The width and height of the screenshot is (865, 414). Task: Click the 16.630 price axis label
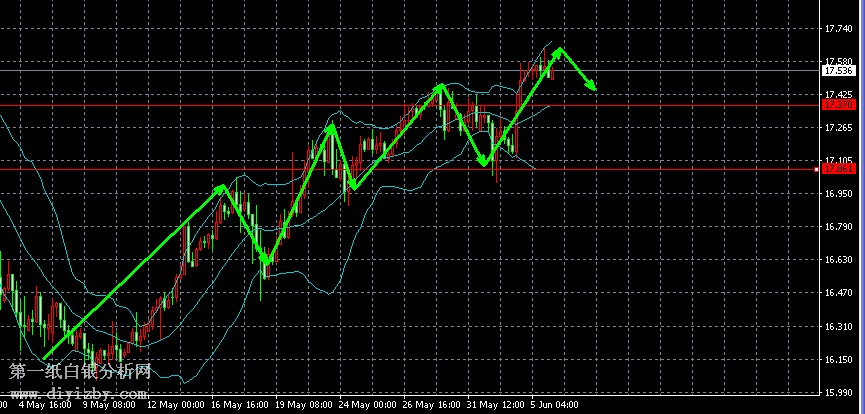(838, 260)
